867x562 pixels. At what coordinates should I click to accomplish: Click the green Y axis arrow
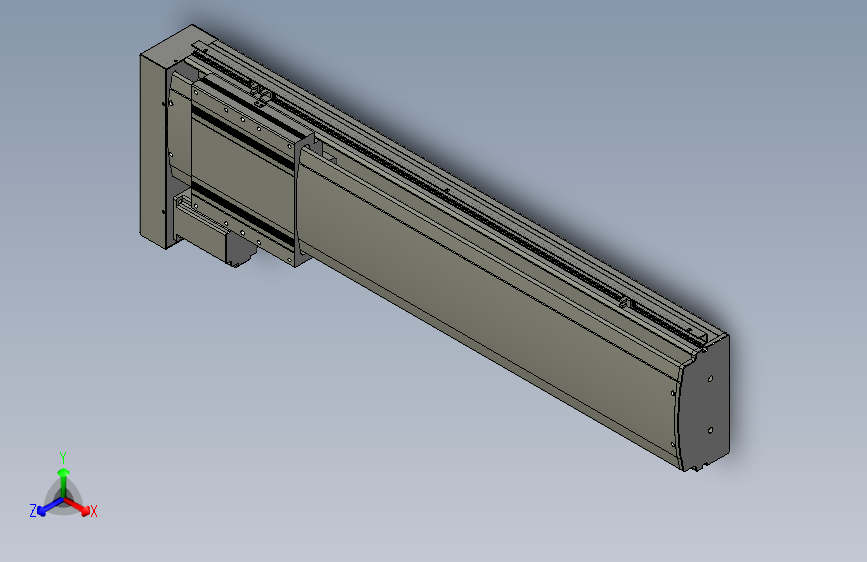click(x=64, y=482)
